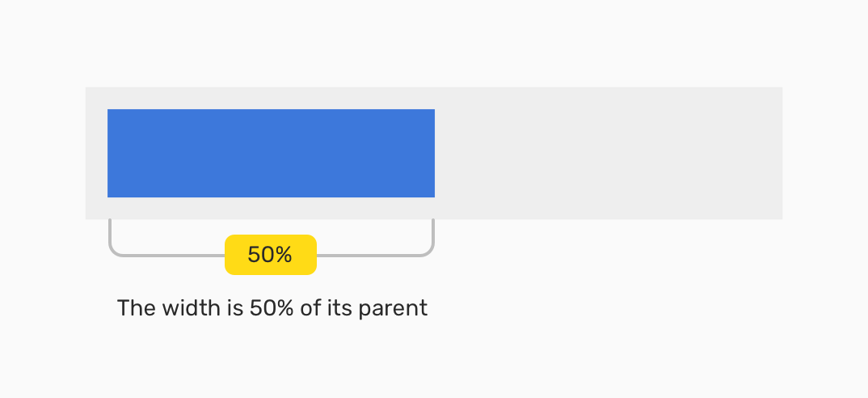
Task: Click bracket line left of the 50% badge
Action: pos(170,256)
